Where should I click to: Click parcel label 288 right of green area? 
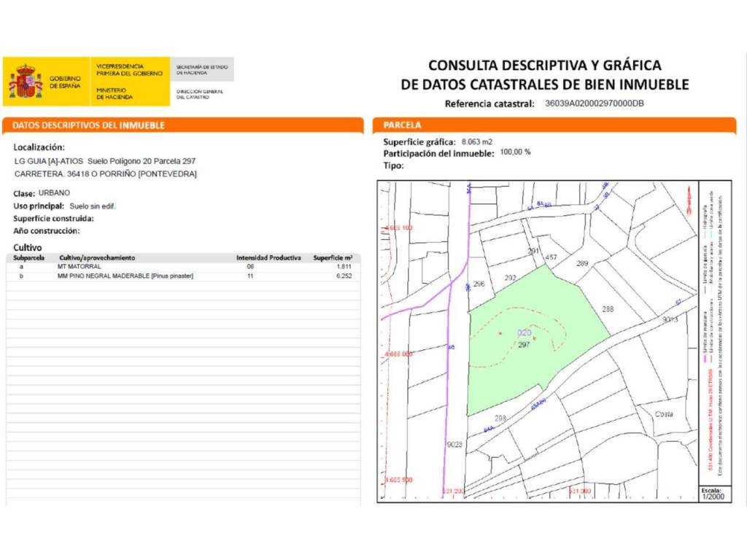608,309
